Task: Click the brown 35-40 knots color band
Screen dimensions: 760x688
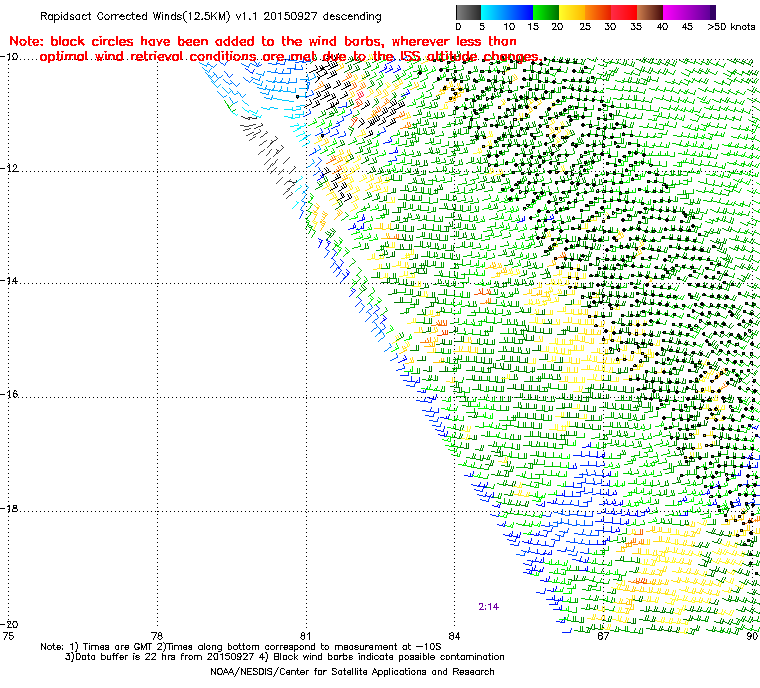Action: coord(650,12)
